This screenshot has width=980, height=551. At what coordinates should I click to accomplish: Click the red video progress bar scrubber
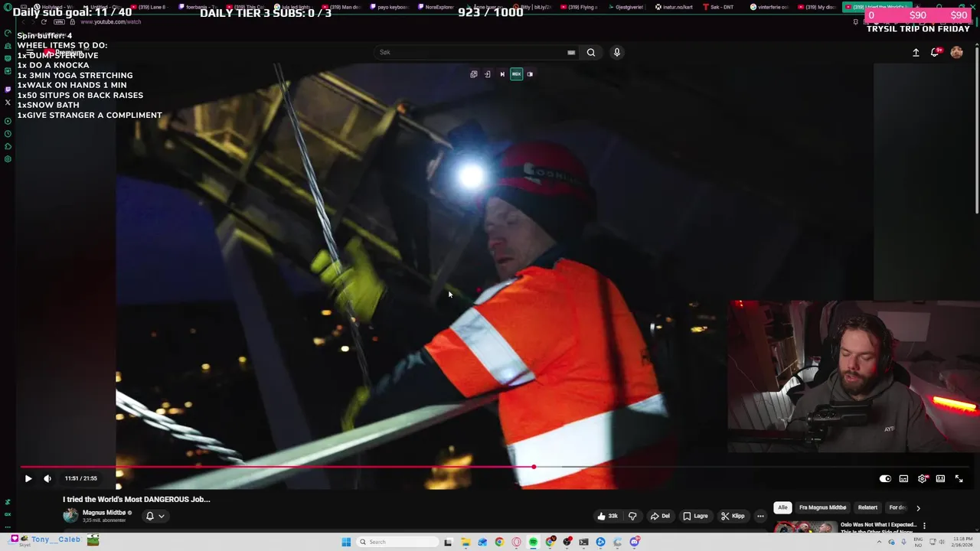[x=534, y=467]
